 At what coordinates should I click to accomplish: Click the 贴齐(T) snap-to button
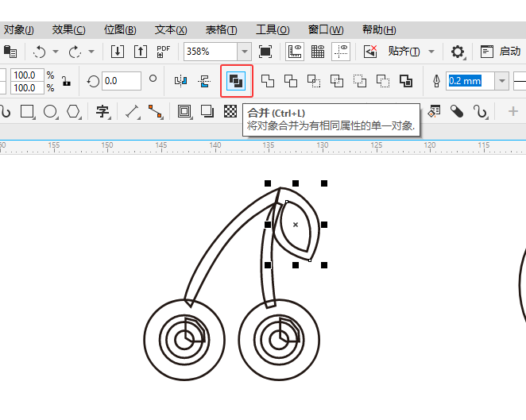click(404, 52)
